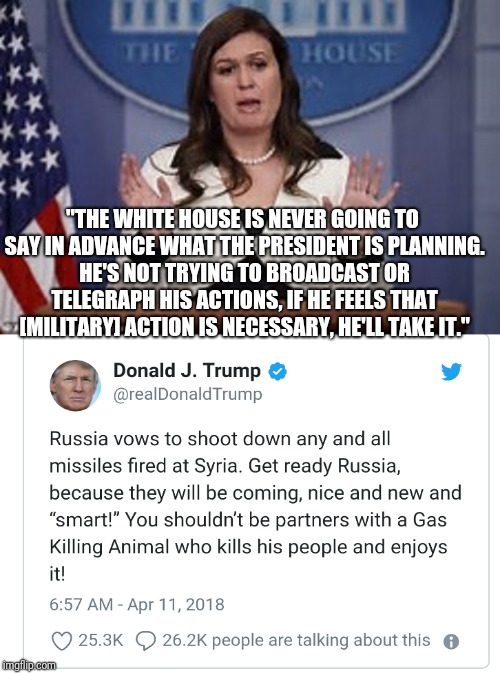500x673 pixels.
Task: Click the 25.3K likes count
Action: click(100, 640)
